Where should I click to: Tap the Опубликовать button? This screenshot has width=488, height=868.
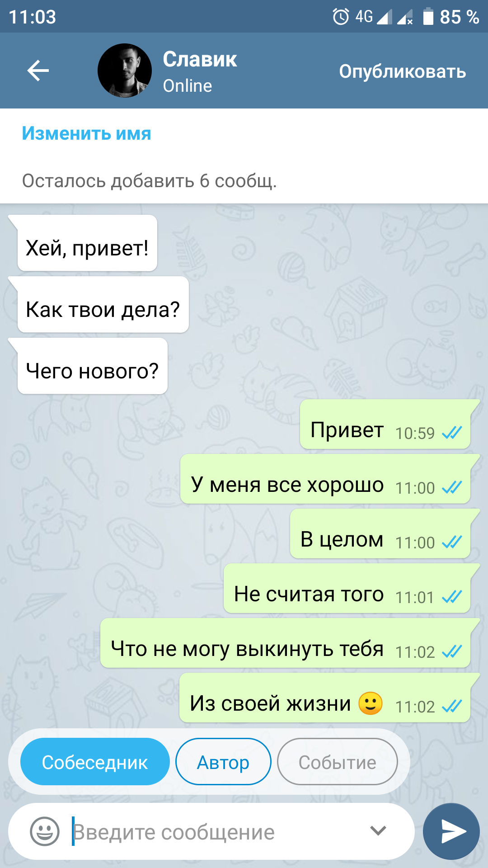click(403, 71)
